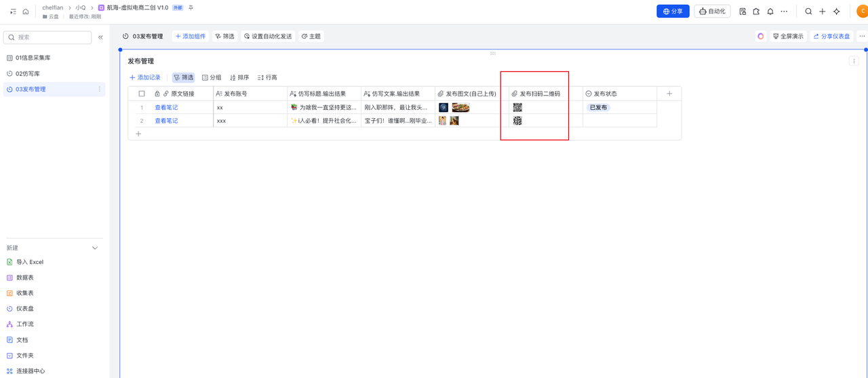Go to the home icon
This screenshot has height=378, width=868.
click(26, 12)
